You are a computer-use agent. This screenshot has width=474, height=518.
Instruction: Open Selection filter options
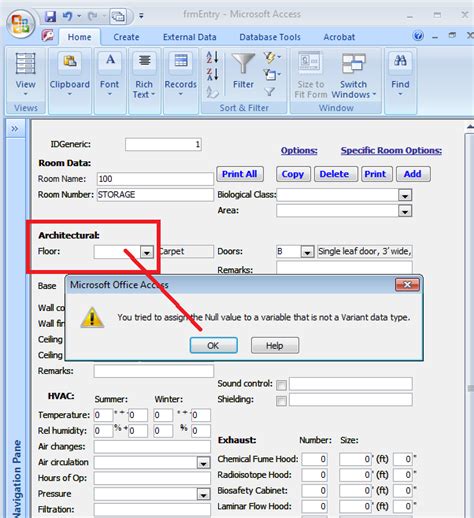pyautogui.click(x=272, y=57)
